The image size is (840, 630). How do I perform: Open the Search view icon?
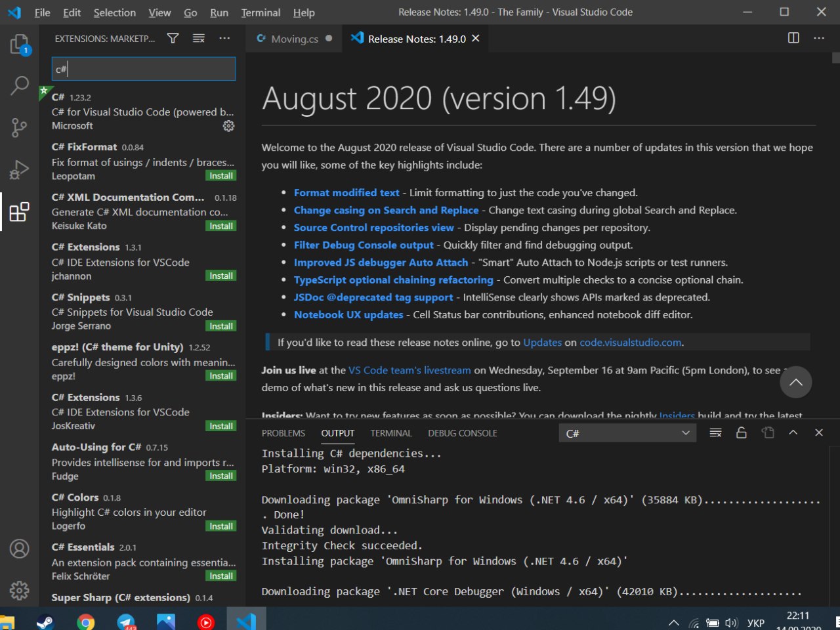click(20, 85)
